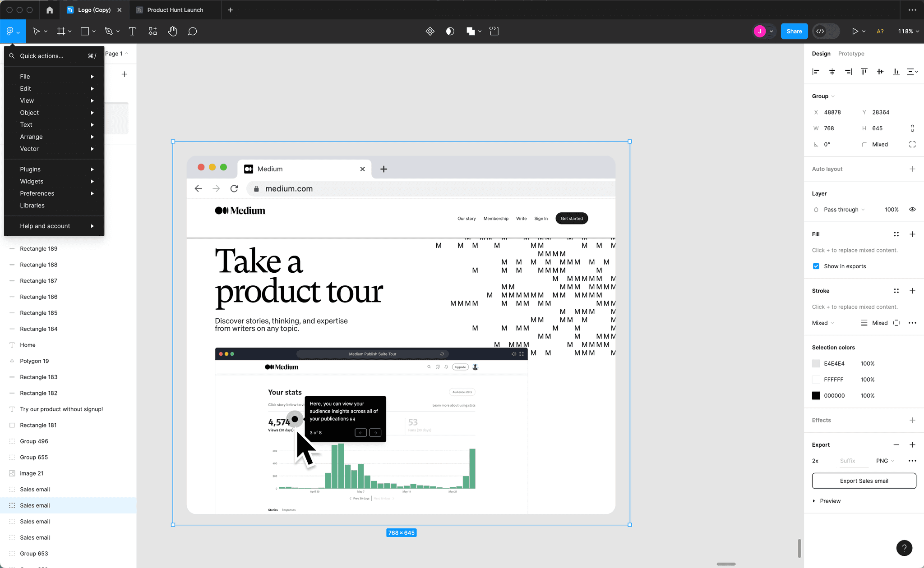This screenshot has height=568, width=924.
Task: Click the width input field
Action: (x=832, y=128)
